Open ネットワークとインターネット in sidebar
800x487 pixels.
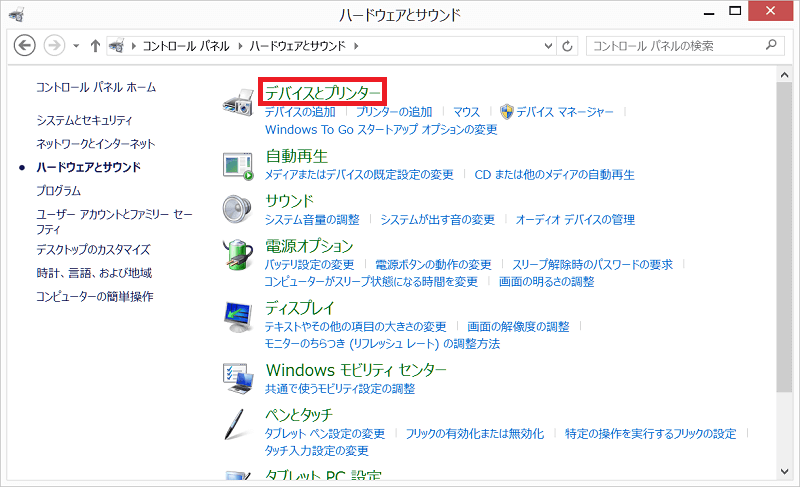(95, 144)
